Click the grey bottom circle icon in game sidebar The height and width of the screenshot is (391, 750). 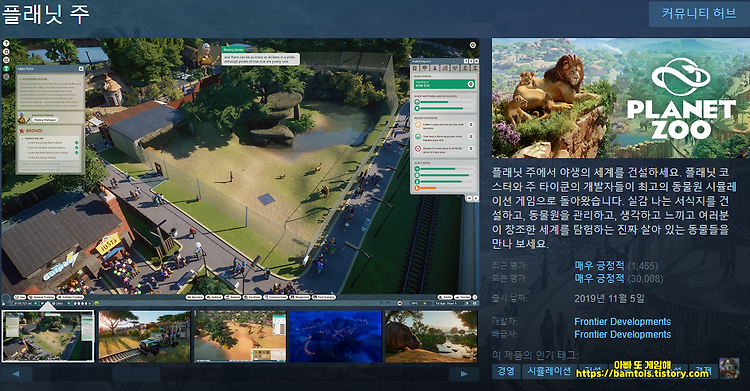point(6,77)
